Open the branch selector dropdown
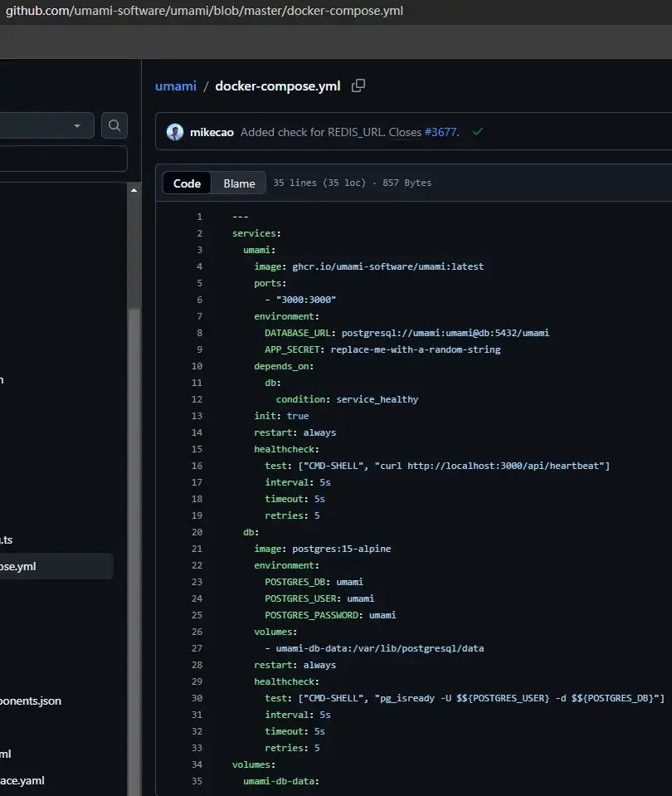The image size is (672, 796). click(x=46, y=125)
